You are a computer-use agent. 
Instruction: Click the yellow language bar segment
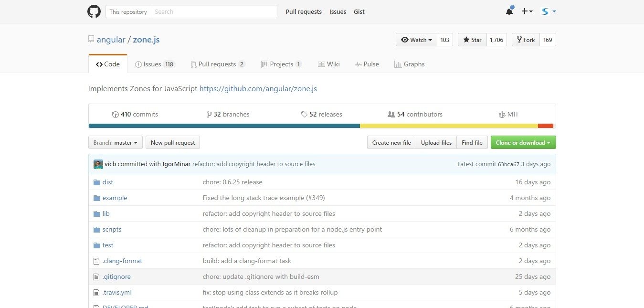pos(449,126)
